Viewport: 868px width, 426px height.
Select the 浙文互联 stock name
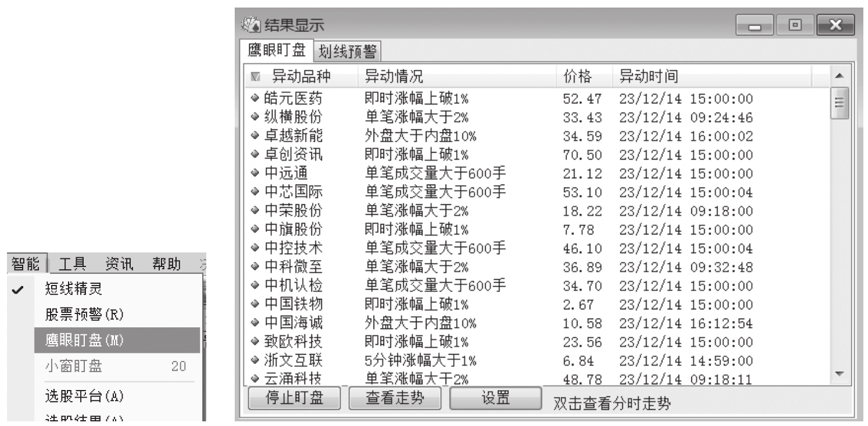tap(293, 359)
